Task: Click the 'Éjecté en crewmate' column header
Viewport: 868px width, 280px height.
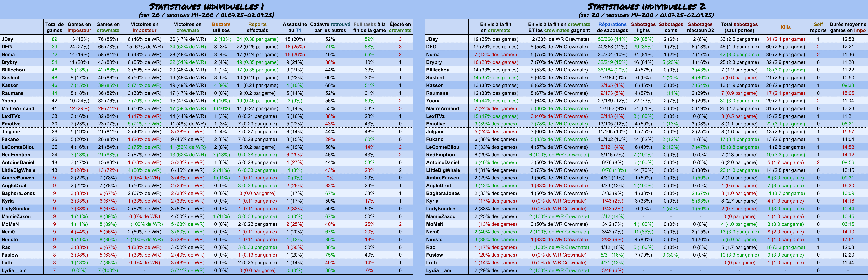Action: pos(400,27)
